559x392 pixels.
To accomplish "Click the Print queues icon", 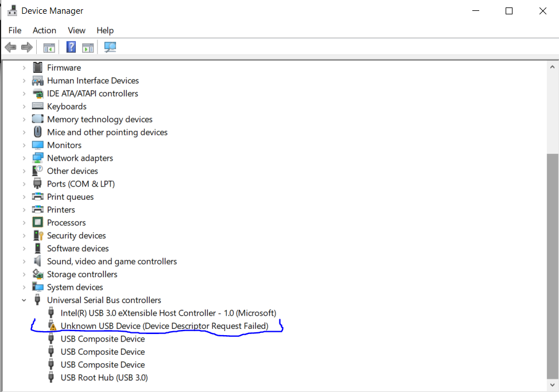I will pos(37,196).
